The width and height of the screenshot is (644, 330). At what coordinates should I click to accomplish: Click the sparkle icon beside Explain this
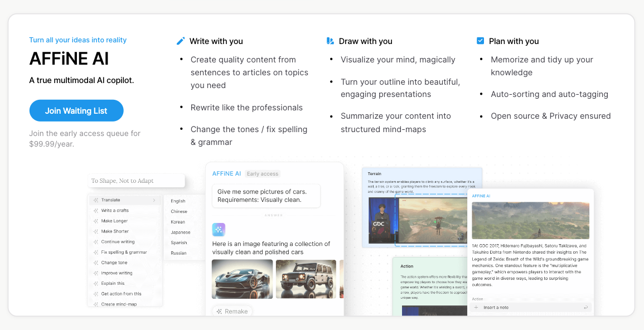[x=95, y=284]
